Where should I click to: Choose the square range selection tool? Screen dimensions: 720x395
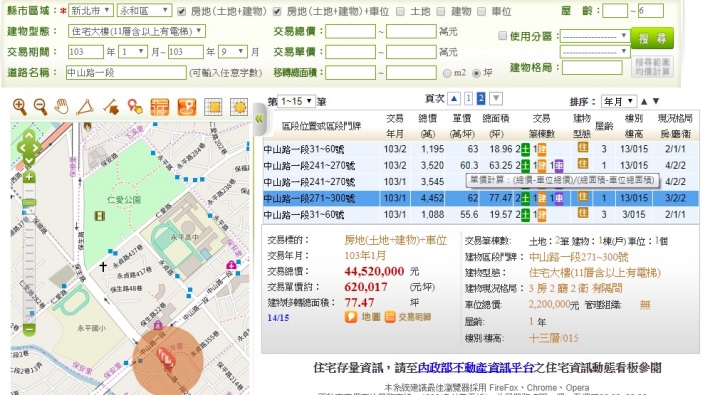pos(213,107)
